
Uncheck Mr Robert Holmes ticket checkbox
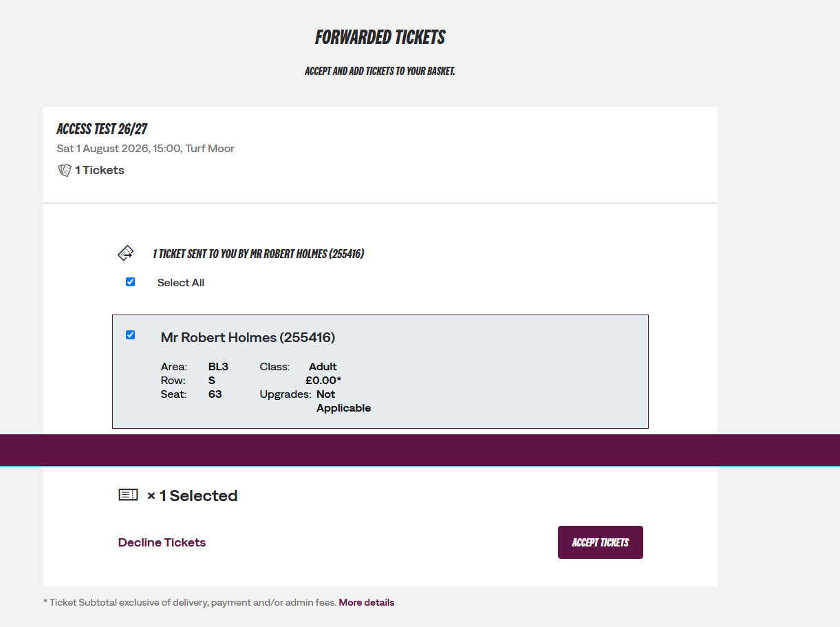[130, 334]
